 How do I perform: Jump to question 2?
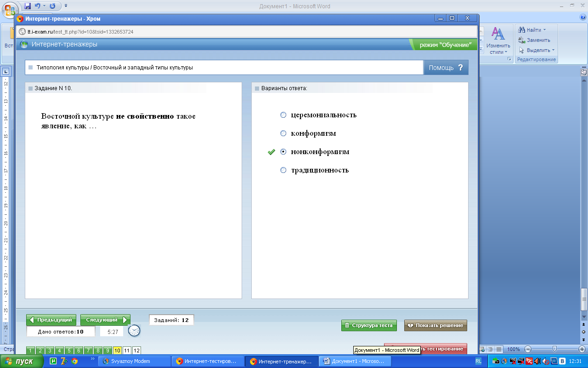point(40,351)
